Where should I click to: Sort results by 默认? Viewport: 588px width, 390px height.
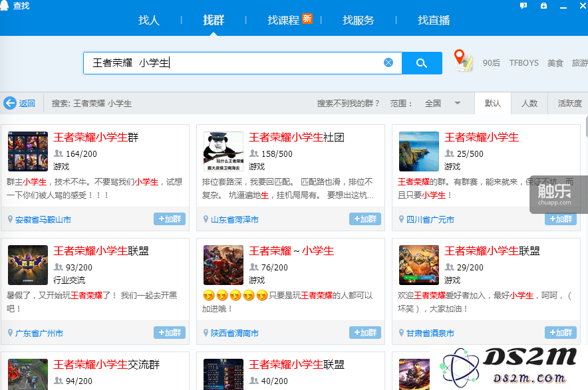(x=493, y=104)
